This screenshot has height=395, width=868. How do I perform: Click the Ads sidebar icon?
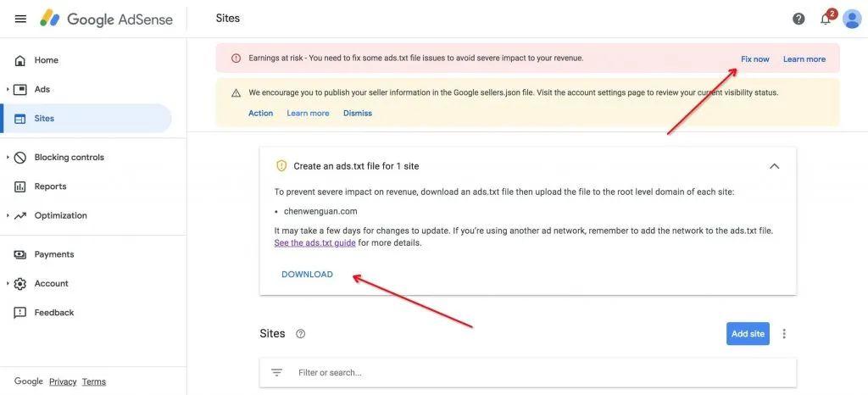(x=20, y=89)
